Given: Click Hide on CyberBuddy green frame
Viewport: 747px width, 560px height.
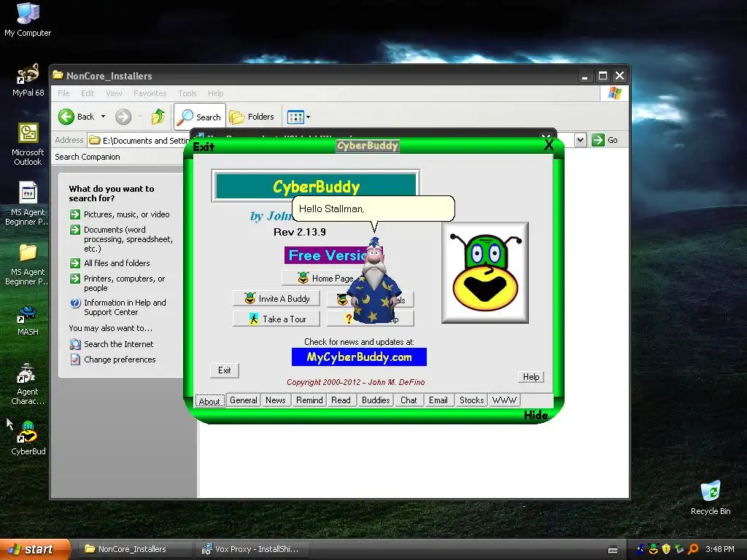Looking at the screenshot, I should 535,415.
